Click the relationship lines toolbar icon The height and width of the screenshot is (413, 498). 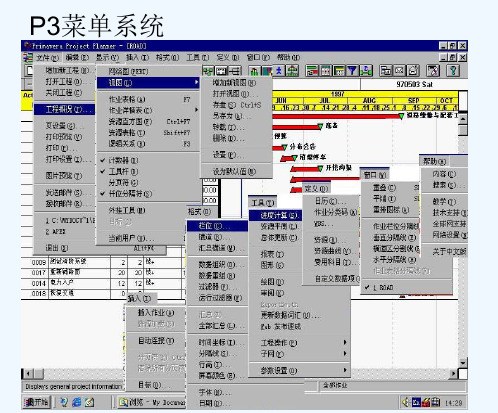point(235,71)
